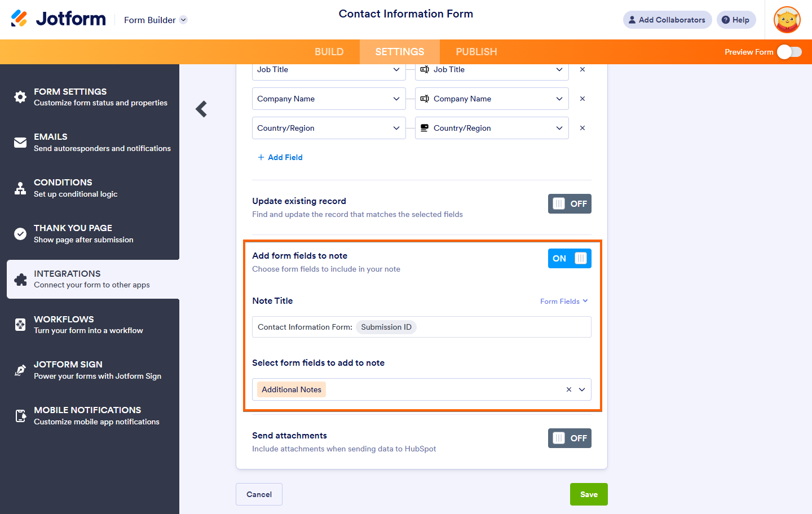812x514 pixels.
Task: Open INTEGRATIONS in the sidebar
Action: coord(93,280)
